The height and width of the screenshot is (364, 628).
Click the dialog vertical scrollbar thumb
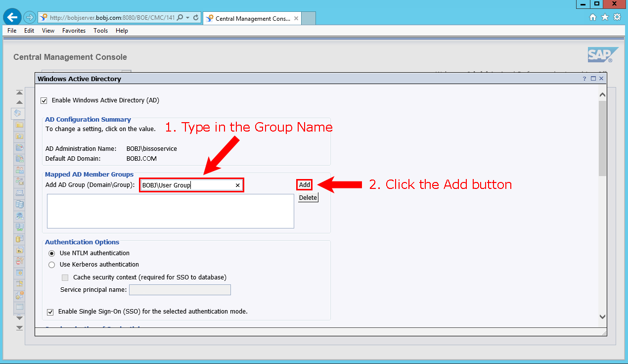tap(602, 138)
